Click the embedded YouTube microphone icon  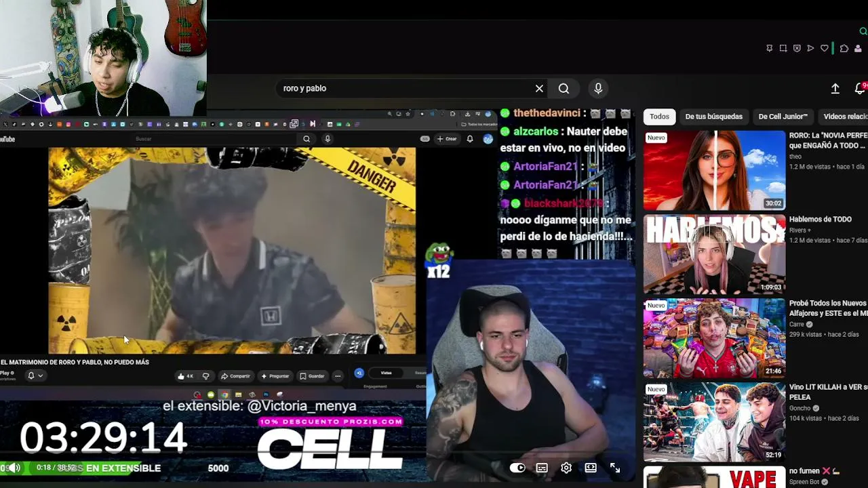pyautogui.click(x=327, y=139)
